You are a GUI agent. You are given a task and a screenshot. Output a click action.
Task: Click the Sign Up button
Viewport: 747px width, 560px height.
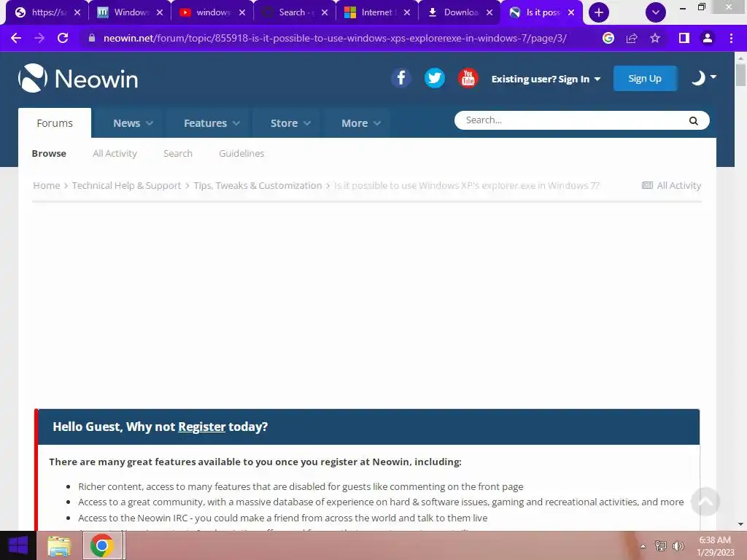(645, 79)
